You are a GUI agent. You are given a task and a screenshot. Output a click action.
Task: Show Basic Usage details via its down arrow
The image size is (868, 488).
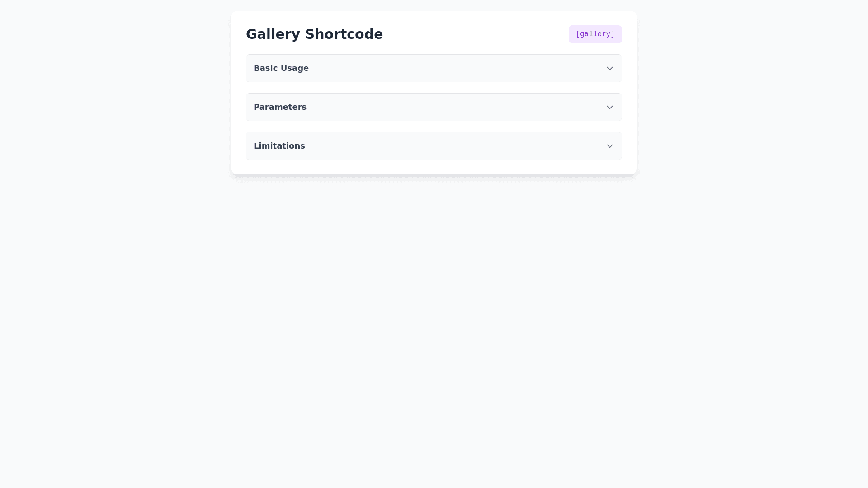(609, 69)
